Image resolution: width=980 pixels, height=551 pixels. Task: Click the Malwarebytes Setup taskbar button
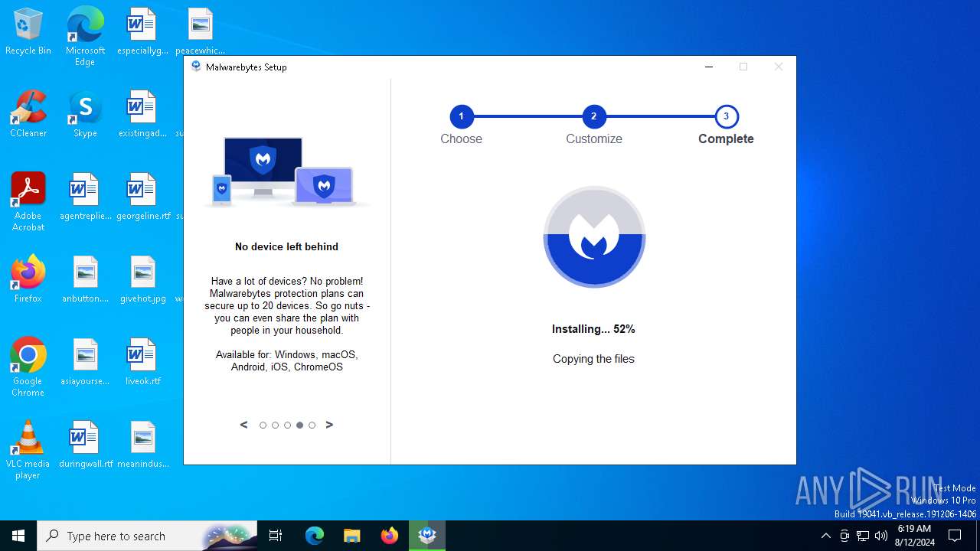[x=427, y=536]
